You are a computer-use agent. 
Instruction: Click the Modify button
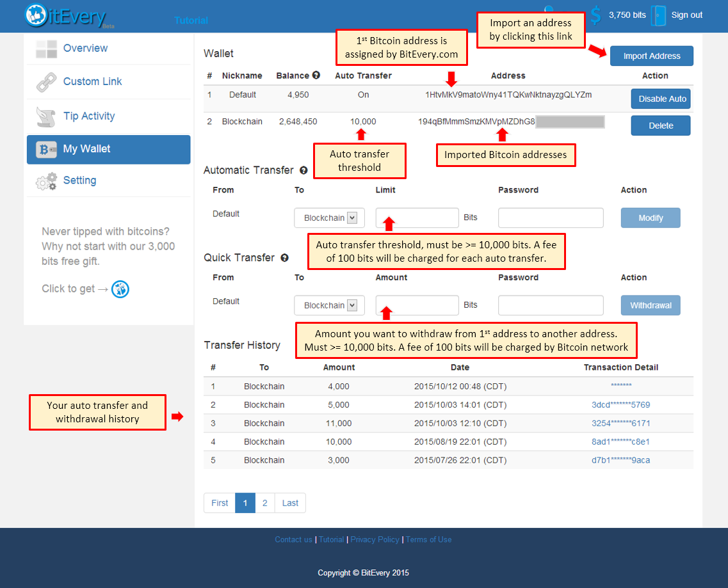click(651, 218)
